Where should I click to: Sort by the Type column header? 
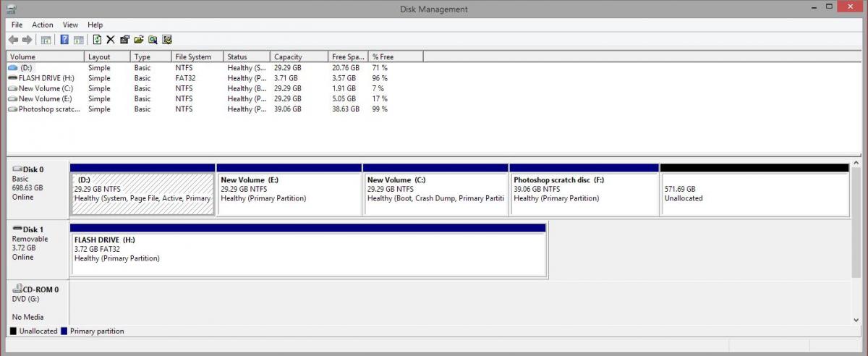coord(151,56)
